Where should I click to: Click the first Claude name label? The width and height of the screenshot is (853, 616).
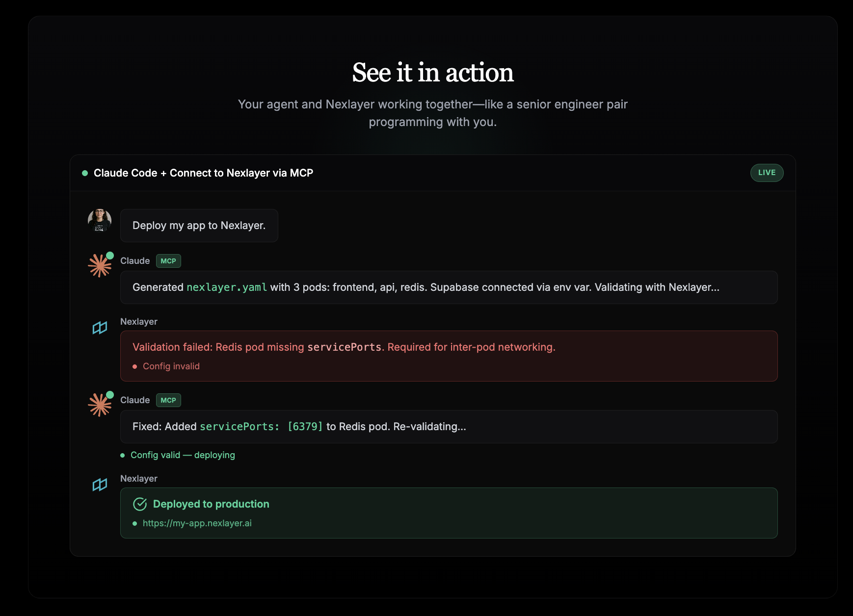(x=135, y=261)
